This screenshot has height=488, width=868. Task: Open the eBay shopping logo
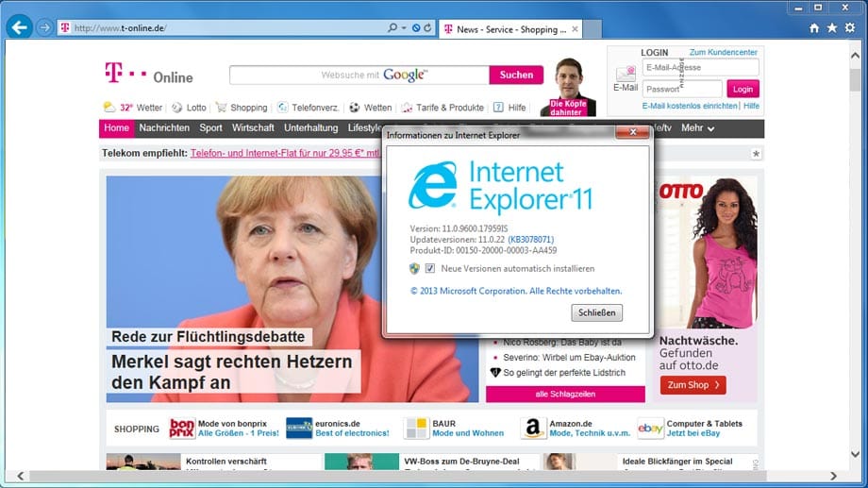tap(650, 429)
